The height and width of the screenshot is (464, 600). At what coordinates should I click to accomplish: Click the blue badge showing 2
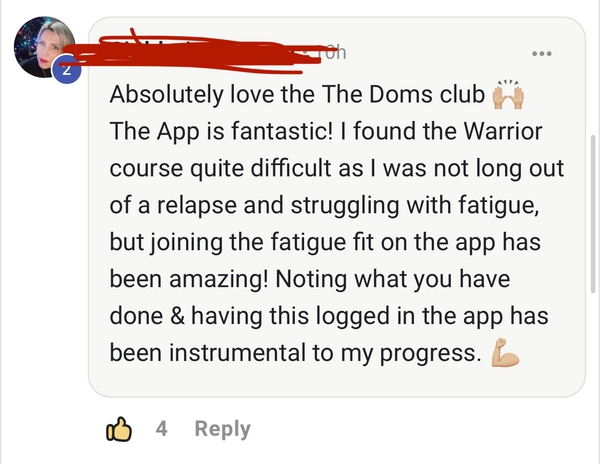[67, 69]
